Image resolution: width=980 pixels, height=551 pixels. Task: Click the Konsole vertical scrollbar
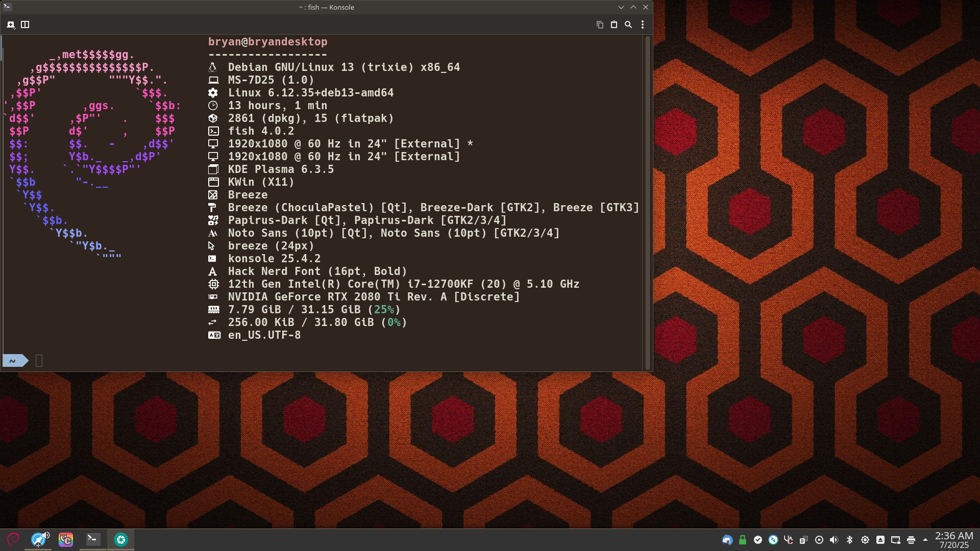tap(648, 203)
